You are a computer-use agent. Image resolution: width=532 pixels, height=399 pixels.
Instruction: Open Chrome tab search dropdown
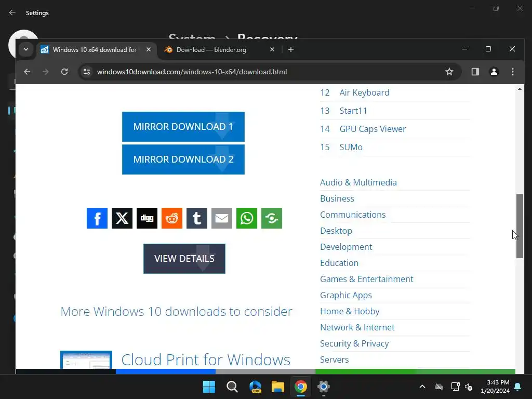26,49
